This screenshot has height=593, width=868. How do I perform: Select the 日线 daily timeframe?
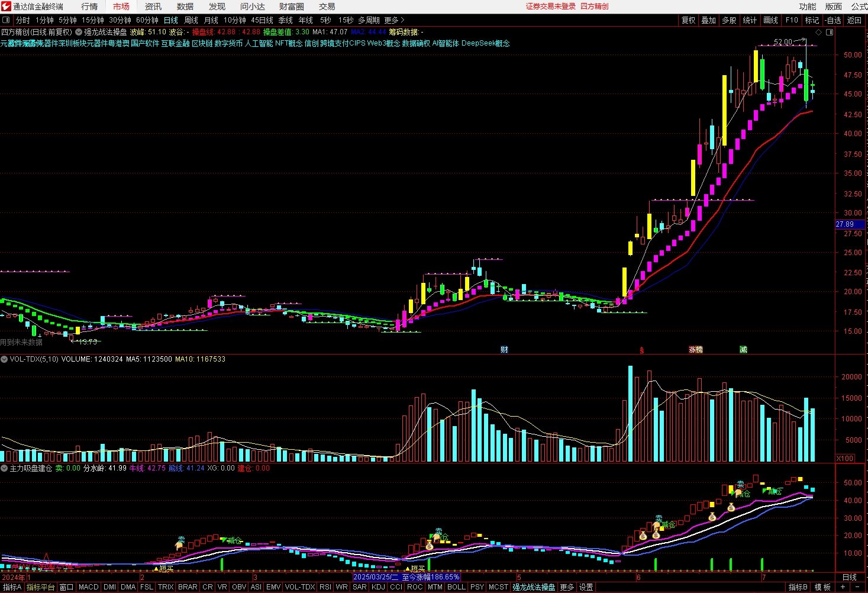coord(171,20)
